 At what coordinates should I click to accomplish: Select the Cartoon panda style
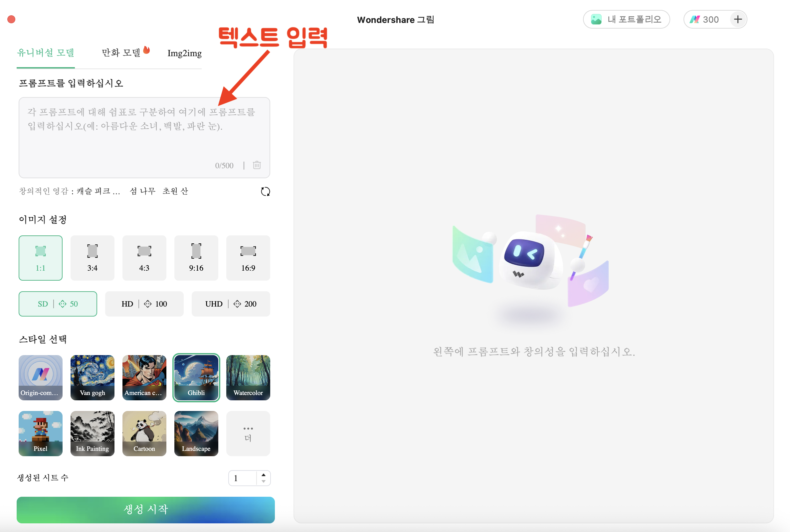tap(144, 434)
